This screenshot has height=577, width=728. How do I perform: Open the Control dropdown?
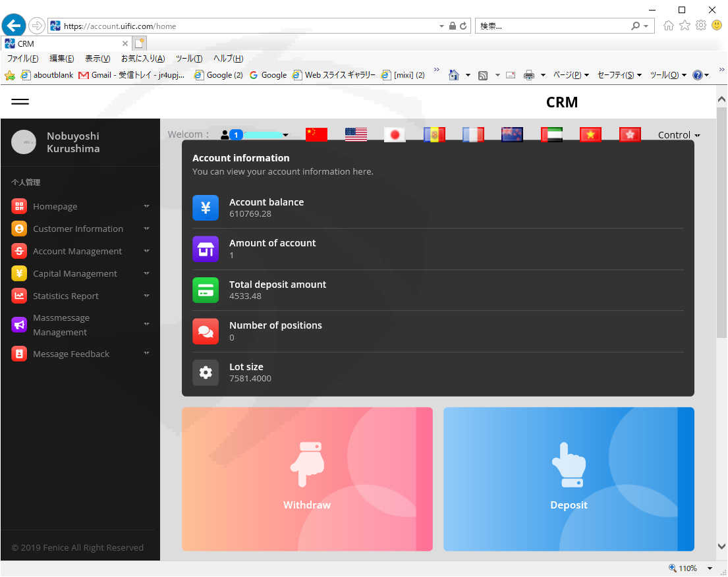(679, 134)
